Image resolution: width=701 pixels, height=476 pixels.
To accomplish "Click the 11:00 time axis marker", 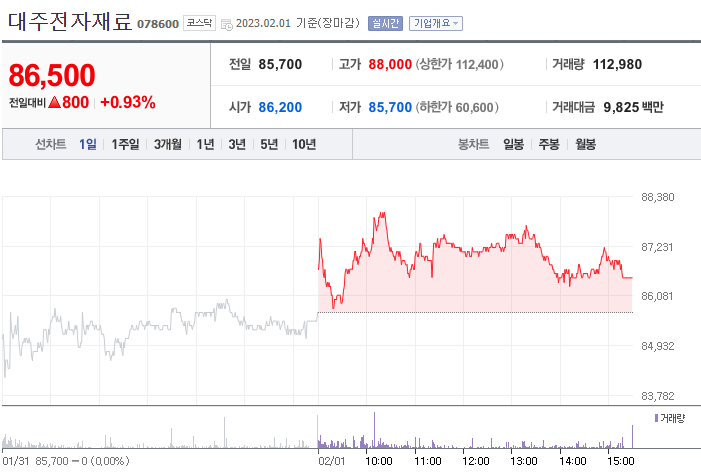I will [x=428, y=461].
